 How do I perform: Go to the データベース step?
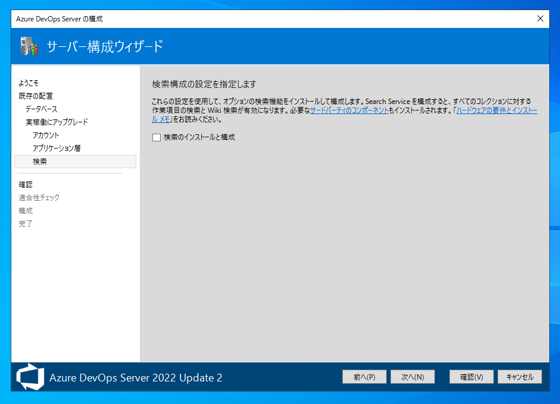click(x=41, y=109)
